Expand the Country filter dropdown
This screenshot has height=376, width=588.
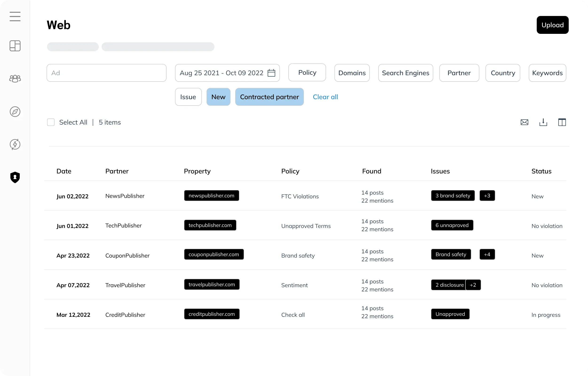[502, 73]
